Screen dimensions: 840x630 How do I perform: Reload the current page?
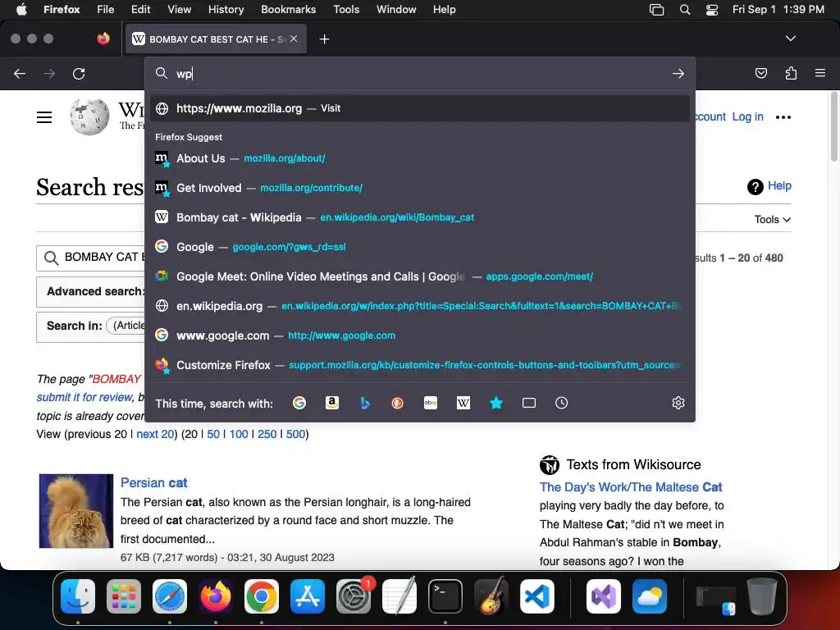[79, 73]
